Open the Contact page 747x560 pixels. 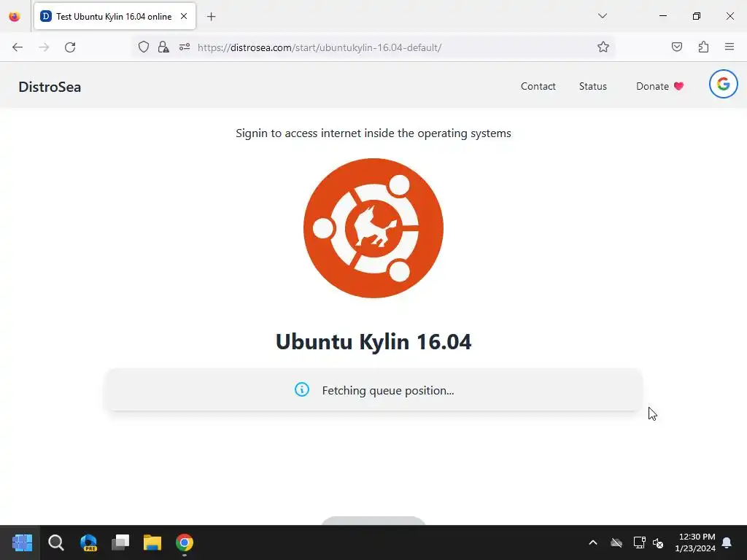pos(538,86)
